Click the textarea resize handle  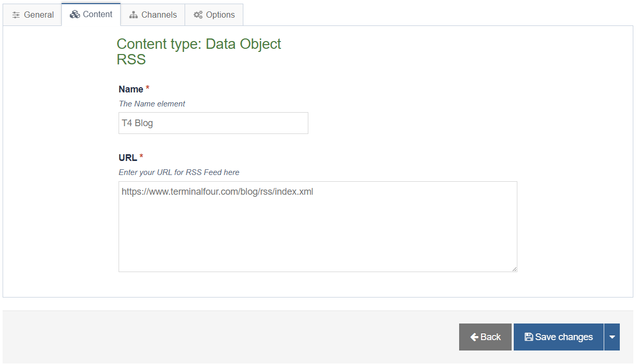[x=515, y=269]
